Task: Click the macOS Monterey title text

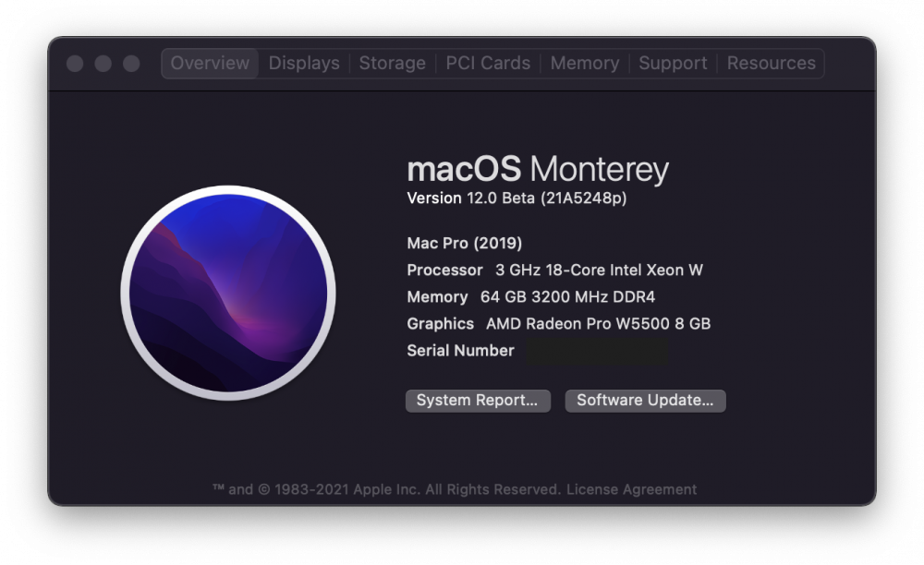Action: pos(538,170)
